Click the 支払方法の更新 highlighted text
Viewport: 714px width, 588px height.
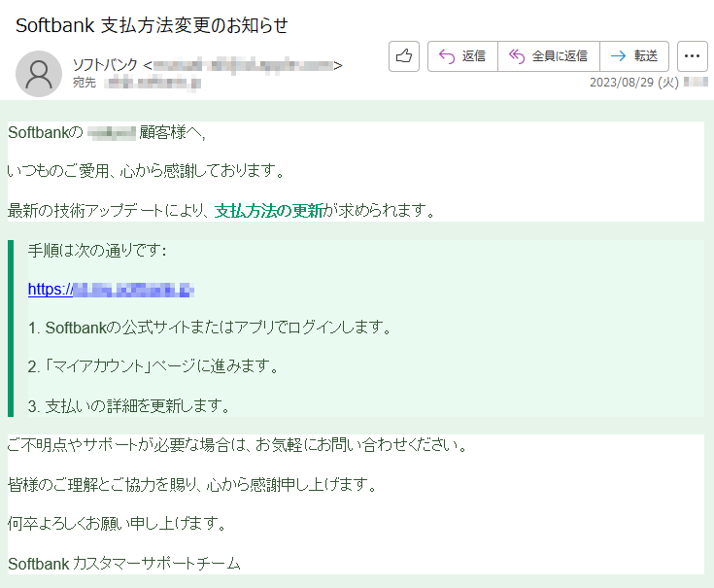269,211
